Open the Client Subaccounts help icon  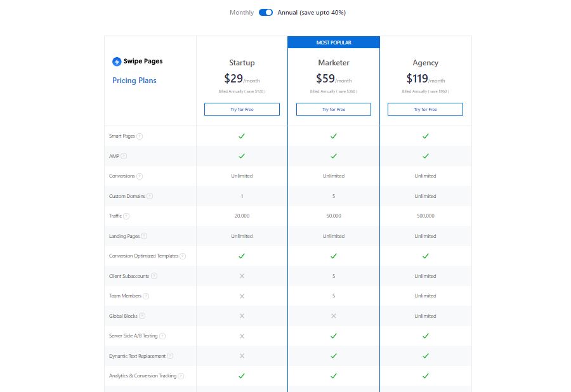[x=154, y=276]
